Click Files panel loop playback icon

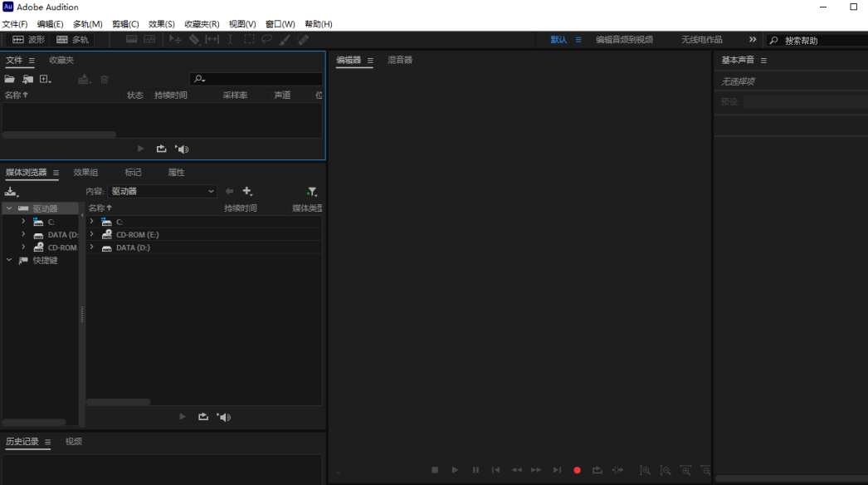click(161, 149)
